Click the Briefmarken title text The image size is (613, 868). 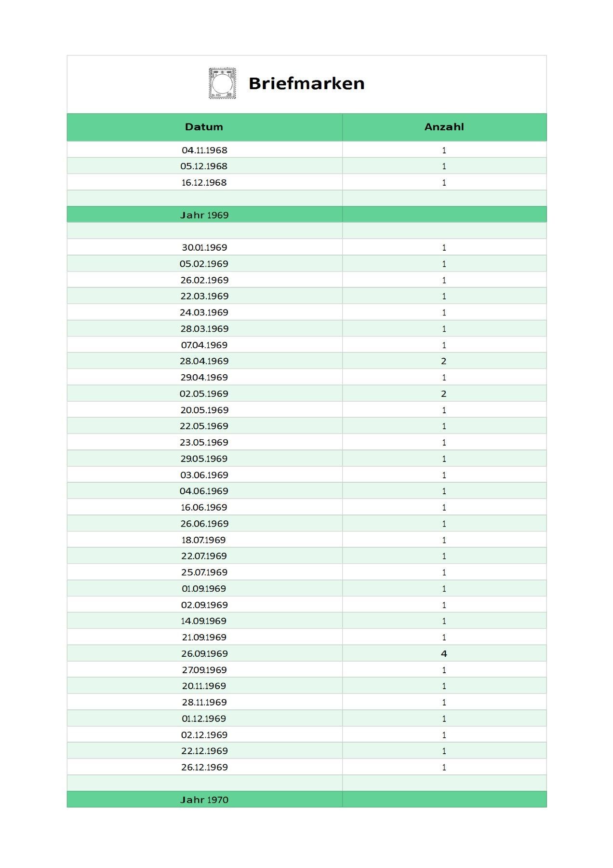[x=306, y=83]
